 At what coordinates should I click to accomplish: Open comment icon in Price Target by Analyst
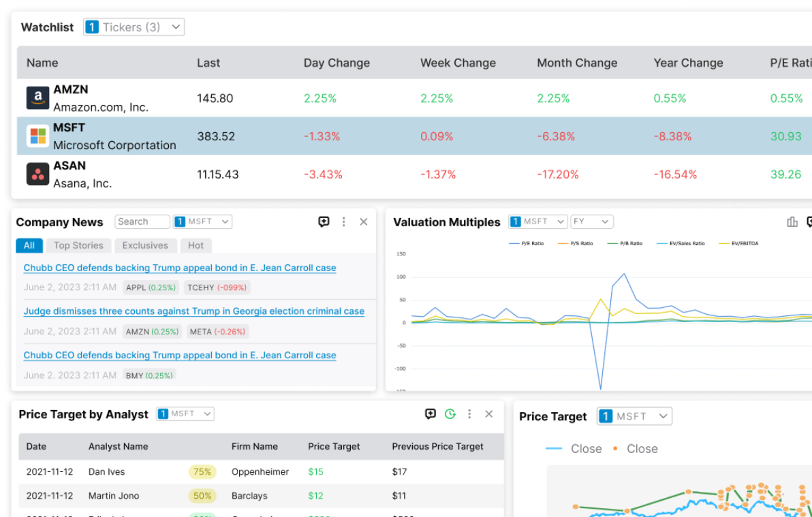coord(431,414)
